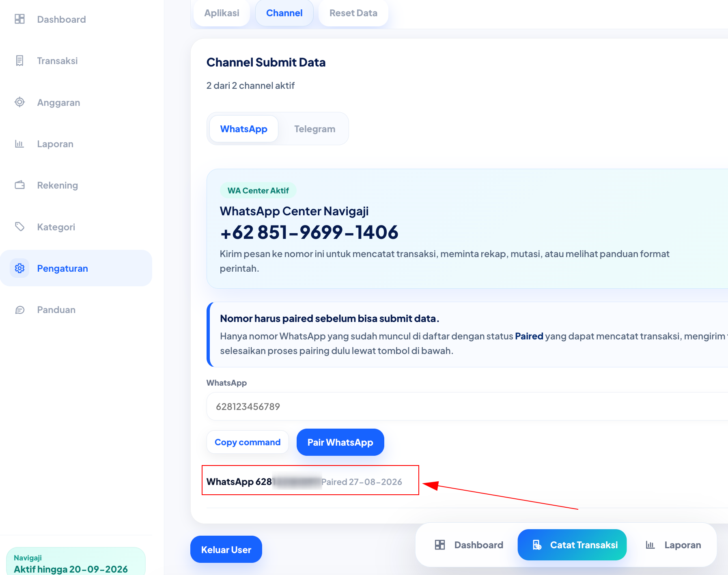Click the Catat Transaksi icon in bottom bar

coord(537,545)
